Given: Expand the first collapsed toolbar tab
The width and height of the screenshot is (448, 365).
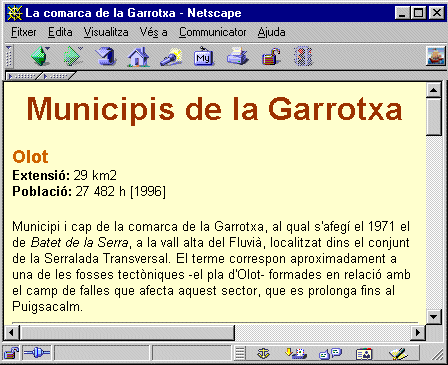Looking at the screenshot, I should (x=23, y=76).
